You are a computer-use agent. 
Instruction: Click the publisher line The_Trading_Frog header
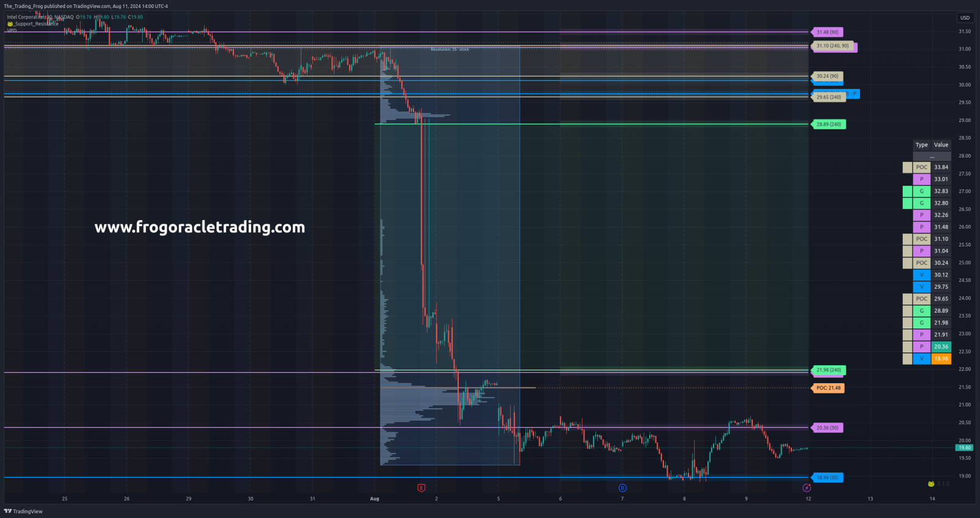click(x=86, y=6)
